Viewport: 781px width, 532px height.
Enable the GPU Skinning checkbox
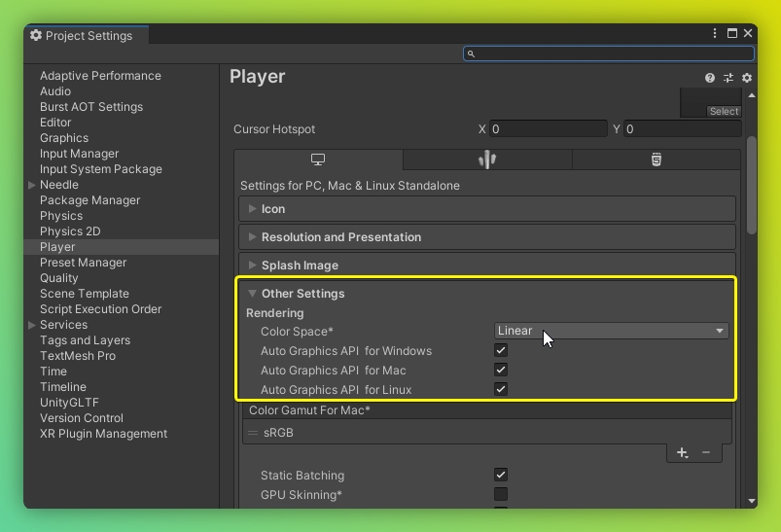[x=501, y=495]
